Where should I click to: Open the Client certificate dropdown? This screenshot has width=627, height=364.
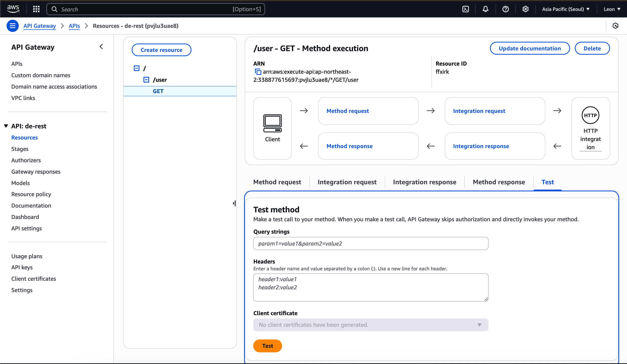coord(370,325)
